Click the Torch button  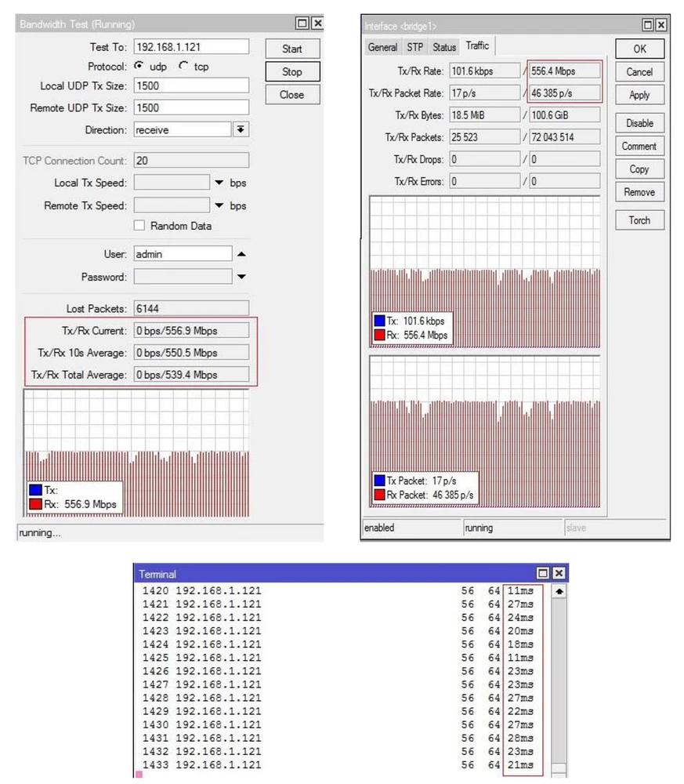tap(639, 220)
